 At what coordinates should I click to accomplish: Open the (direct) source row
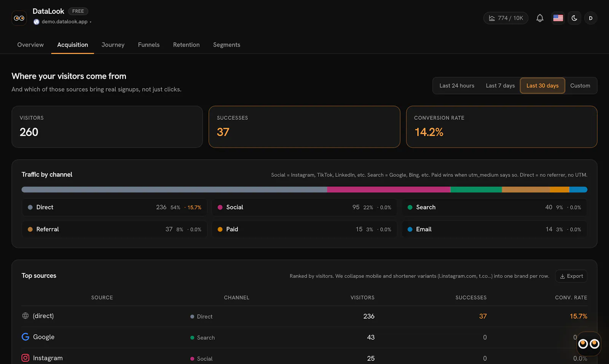(304, 316)
